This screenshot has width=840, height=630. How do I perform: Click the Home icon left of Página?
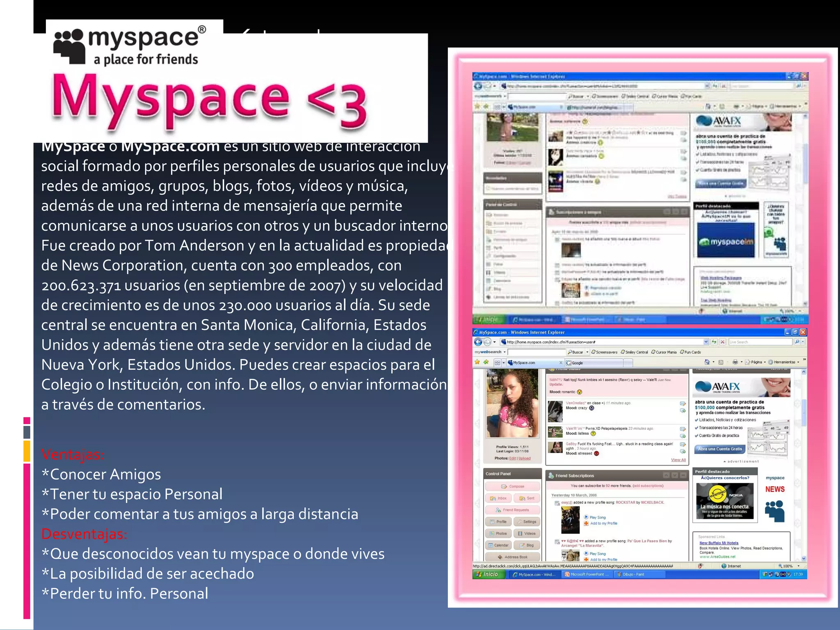pos(707,362)
